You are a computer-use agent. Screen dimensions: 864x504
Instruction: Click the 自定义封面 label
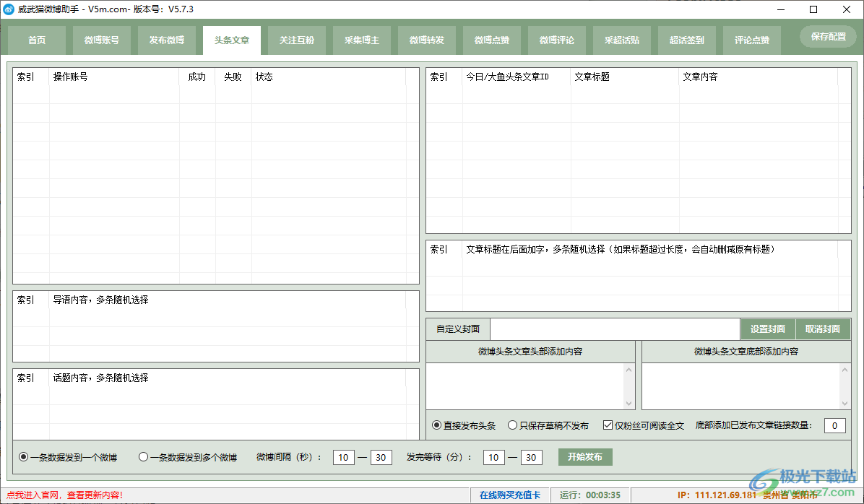[x=458, y=329]
